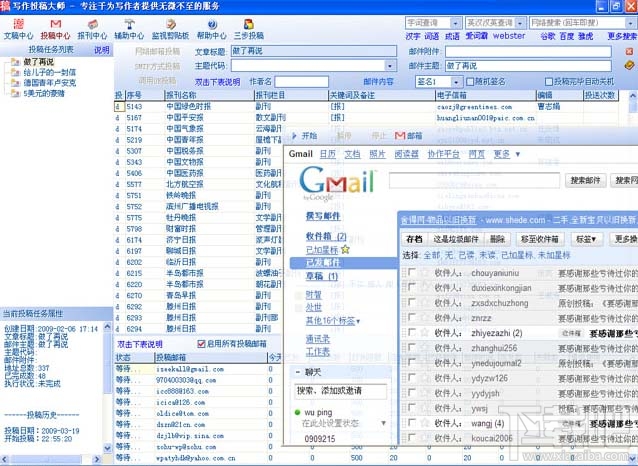Click the 成语 lookup link
The width and height of the screenshot is (638, 466).
point(452,36)
